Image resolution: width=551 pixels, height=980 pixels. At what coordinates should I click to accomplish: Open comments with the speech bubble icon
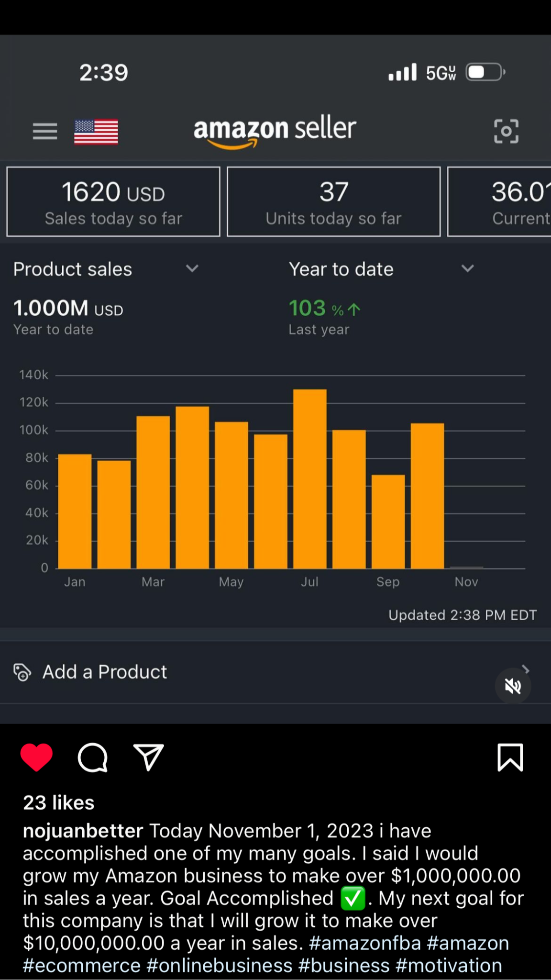tap(92, 757)
